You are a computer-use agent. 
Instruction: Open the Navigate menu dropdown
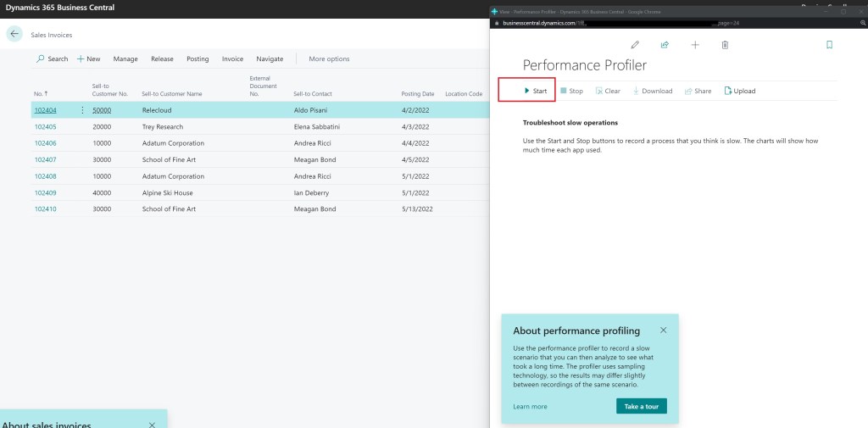270,59
